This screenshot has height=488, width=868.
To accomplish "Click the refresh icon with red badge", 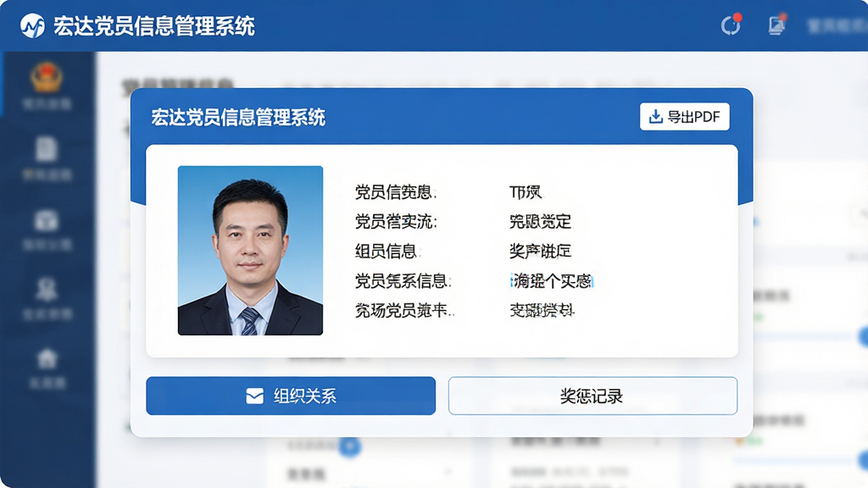I will [731, 25].
